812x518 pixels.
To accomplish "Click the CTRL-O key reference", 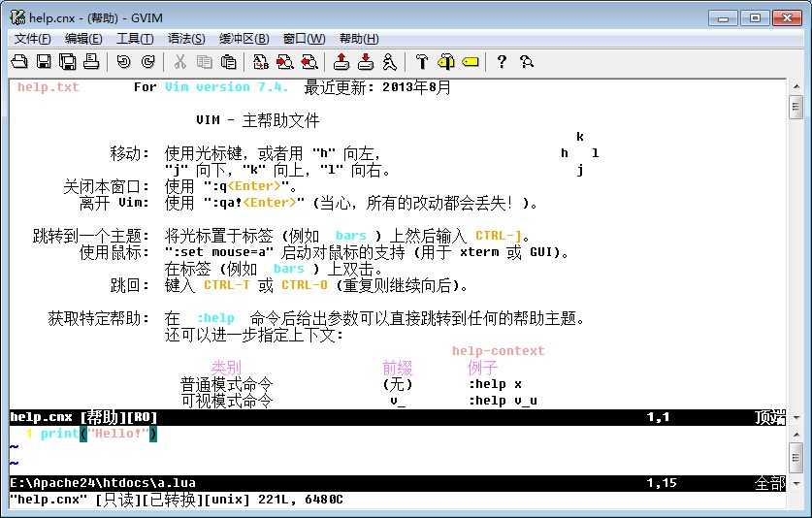I will point(305,285).
